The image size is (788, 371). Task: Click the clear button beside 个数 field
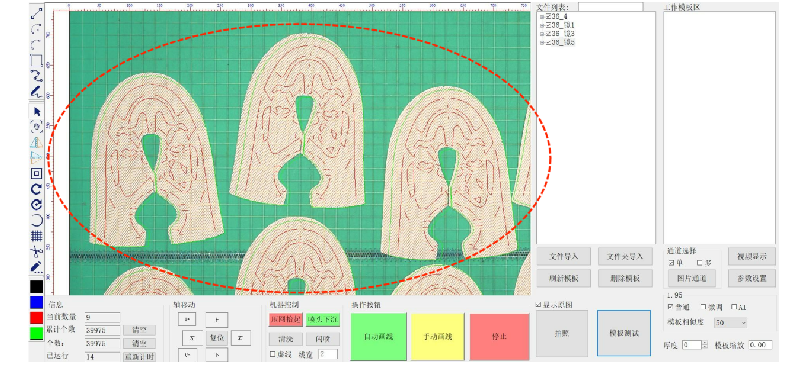(139, 343)
